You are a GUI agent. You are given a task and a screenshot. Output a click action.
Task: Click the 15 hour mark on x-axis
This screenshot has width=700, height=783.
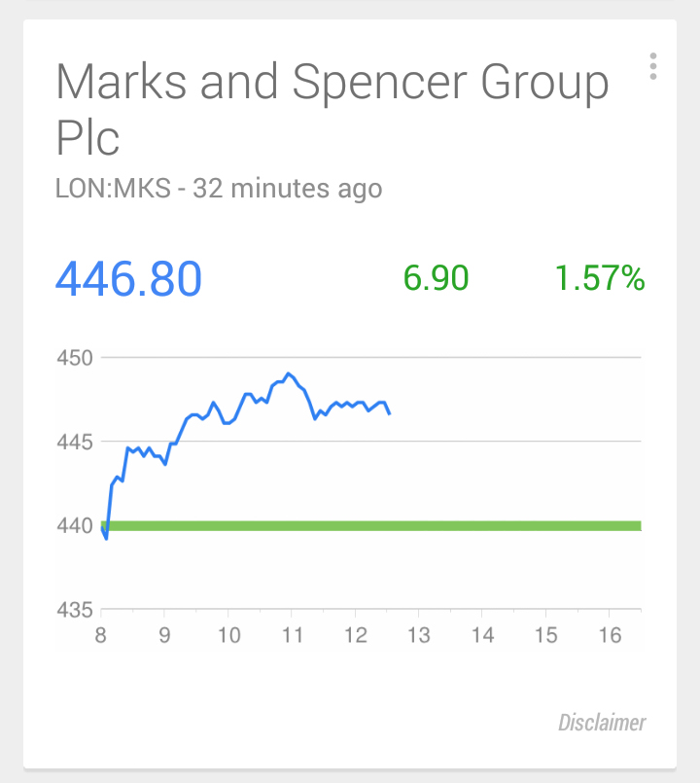click(545, 635)
